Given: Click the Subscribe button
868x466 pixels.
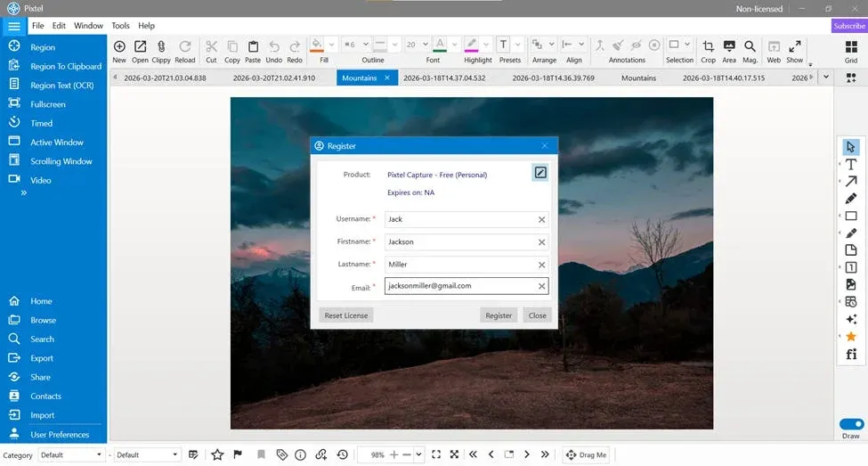Looking at the screenshot, I should (849, 26).
